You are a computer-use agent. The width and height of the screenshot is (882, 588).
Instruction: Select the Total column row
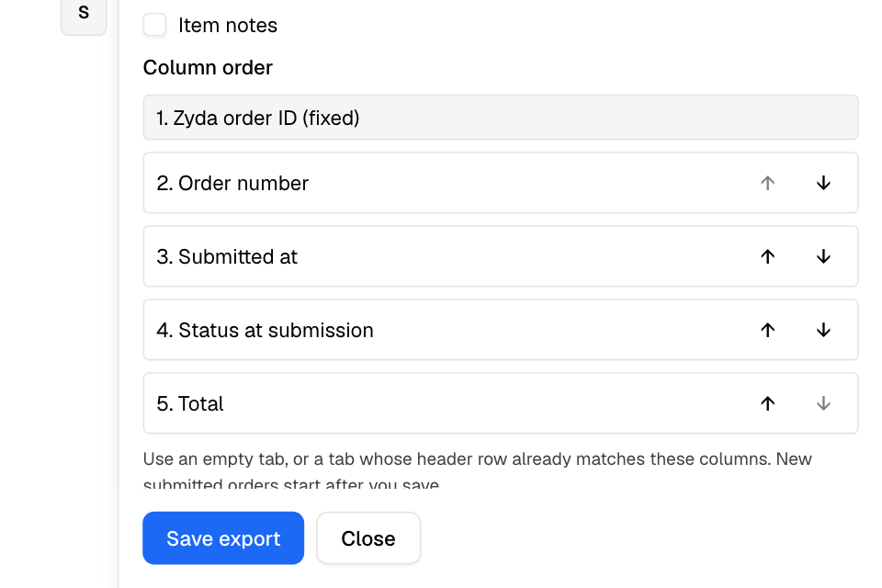pos(501,403)
